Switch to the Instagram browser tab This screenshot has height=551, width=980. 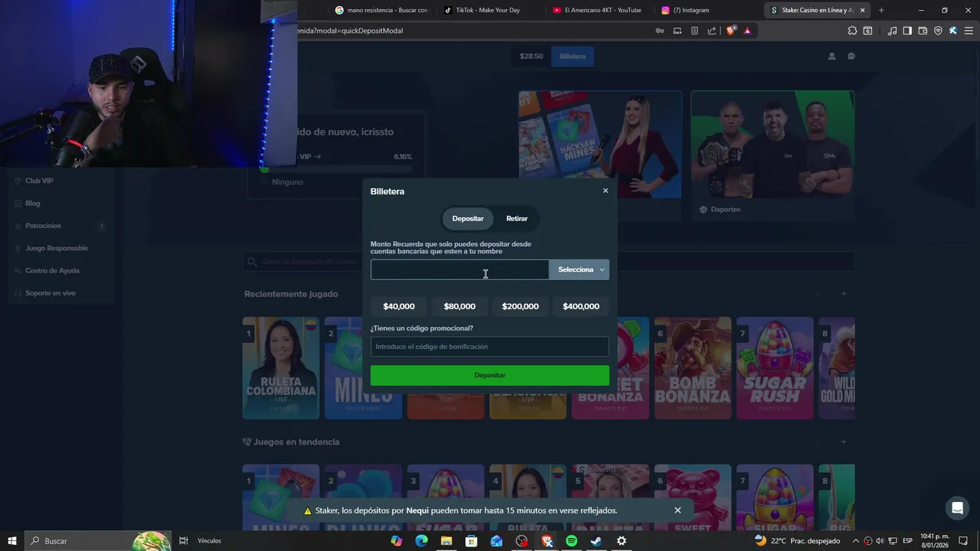click(709, 10)
